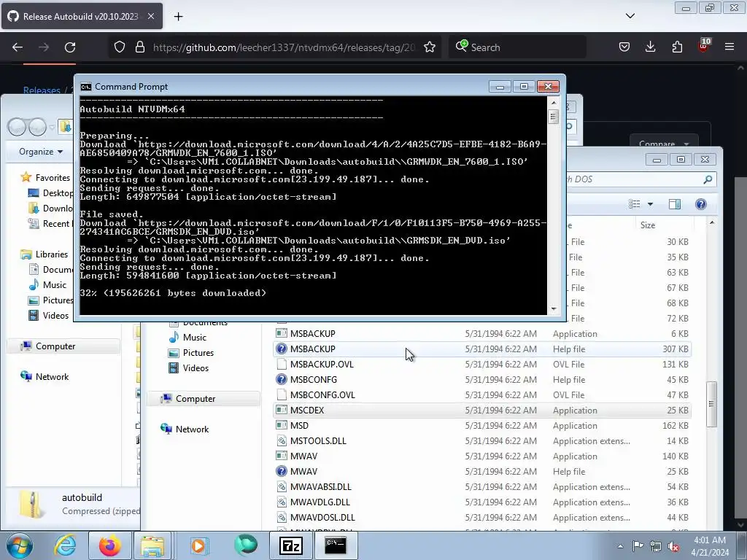The height and width of the screenshot is (560, 747).
Task: Open Explorer help question mark icon
Action: click(x=701, y=204)
